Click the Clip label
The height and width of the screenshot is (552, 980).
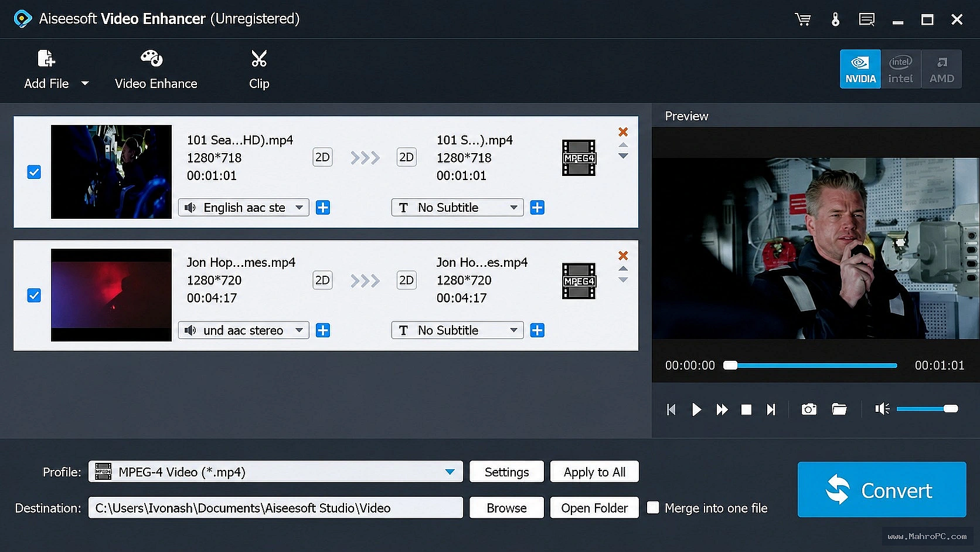point(259,84)
